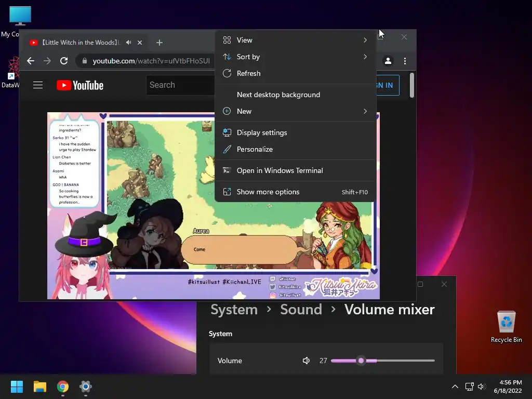Click the Shift+F10 shortcut text
The height and width of the screenshot is (399, 532).
(354, 192)
